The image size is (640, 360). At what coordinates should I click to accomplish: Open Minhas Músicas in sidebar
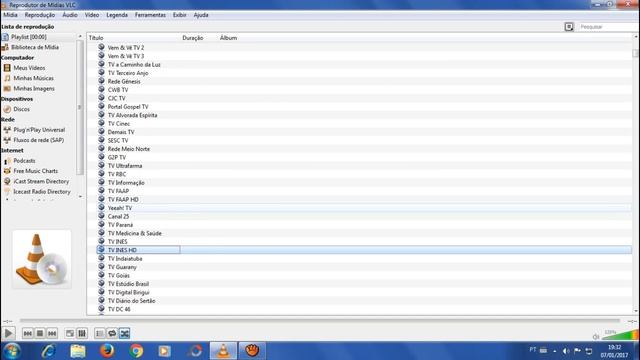(x=33, y=78)
